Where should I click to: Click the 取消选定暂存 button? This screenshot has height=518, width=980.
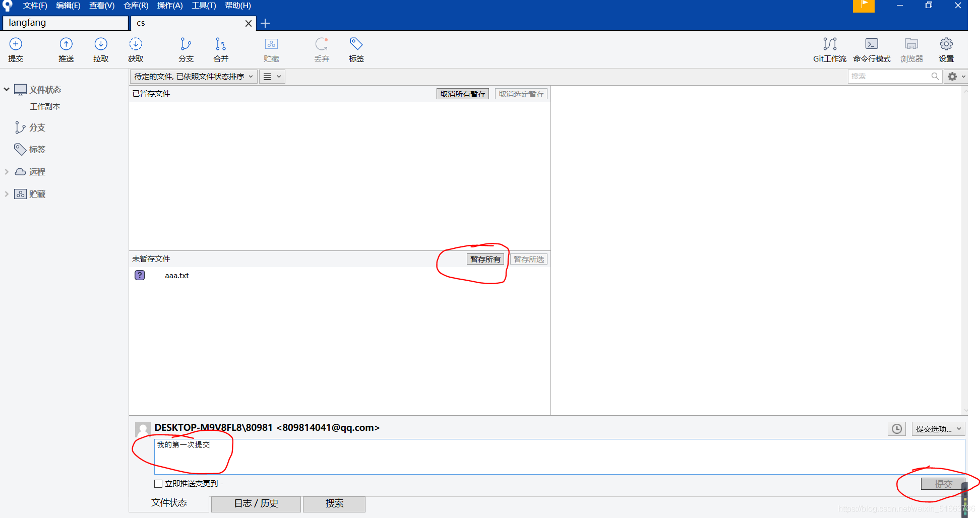tap(521, 94)
